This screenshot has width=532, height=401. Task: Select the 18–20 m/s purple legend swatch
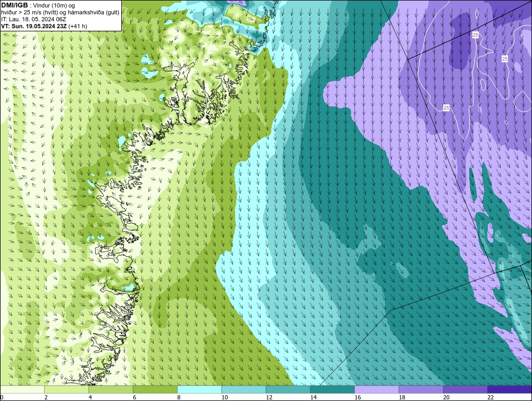tap(421, 389)
